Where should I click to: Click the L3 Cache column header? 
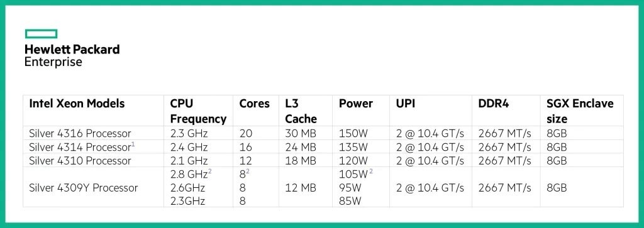click(x=301, y=111)
